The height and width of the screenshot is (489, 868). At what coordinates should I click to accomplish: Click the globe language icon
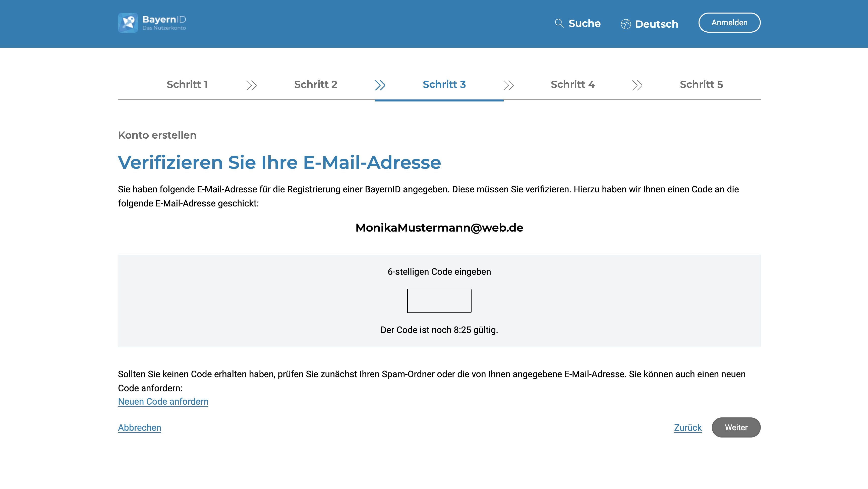[626, 24]
